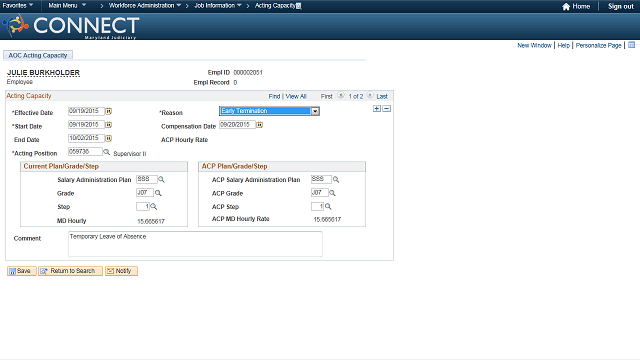Look up ACP Salary Administration Plan
This screenshot has height=360, width=640.
(336, 179)
